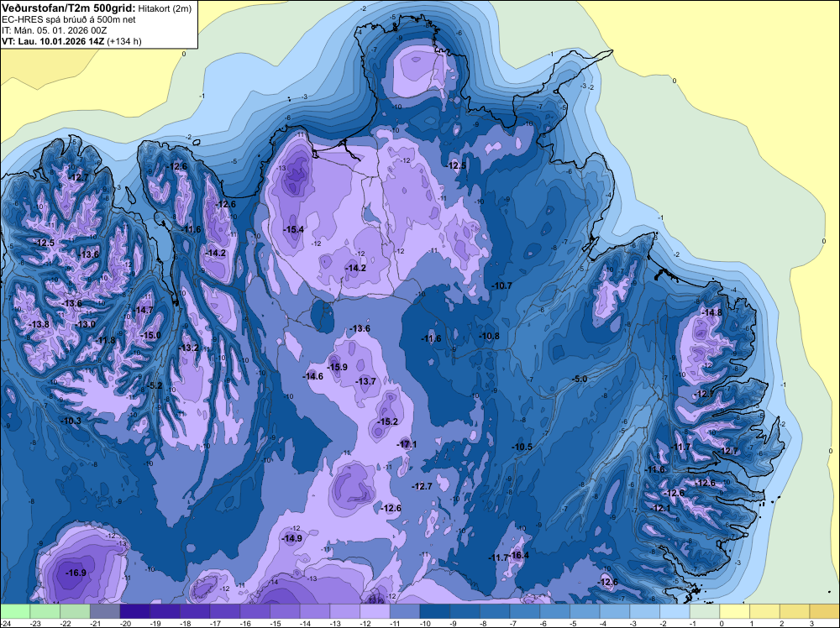Select the -14.6 temperature reading
Screen dimensions: 840x628
point(312,376)
